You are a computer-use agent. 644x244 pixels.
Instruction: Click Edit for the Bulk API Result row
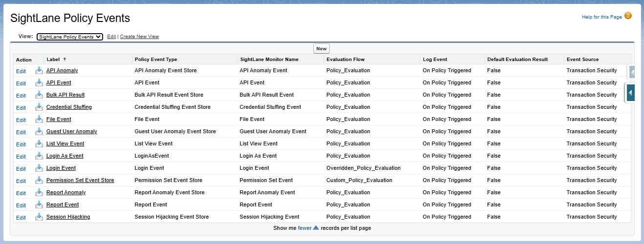(21, 96)
